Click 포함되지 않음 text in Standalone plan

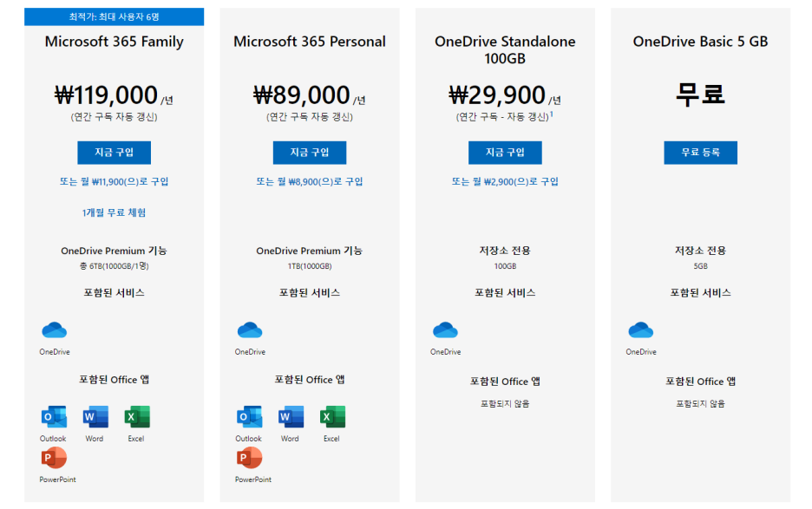click(x=505, y=404)
